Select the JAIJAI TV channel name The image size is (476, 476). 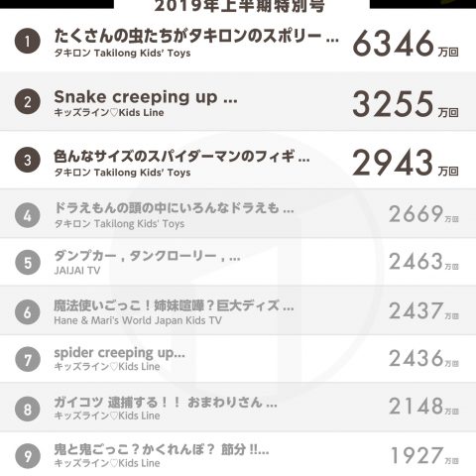(77, 271)
